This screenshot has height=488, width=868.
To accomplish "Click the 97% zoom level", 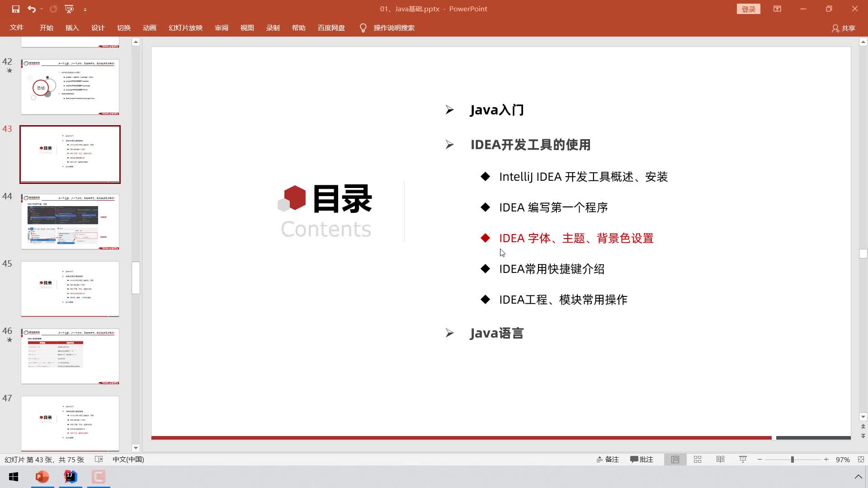I will (x=843, y=459).
